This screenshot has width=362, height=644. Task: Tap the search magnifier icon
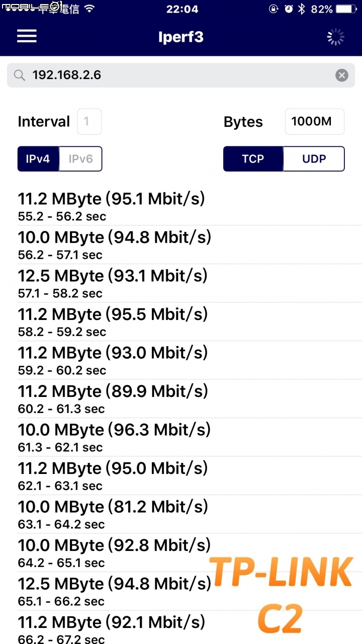coord(20,75)
